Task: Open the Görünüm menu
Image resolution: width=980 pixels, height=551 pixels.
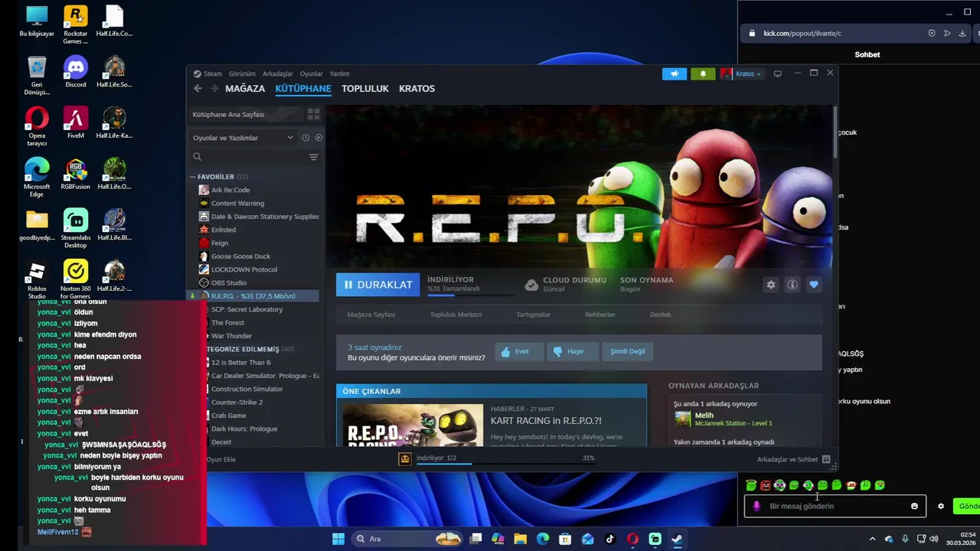Action: 242,74
